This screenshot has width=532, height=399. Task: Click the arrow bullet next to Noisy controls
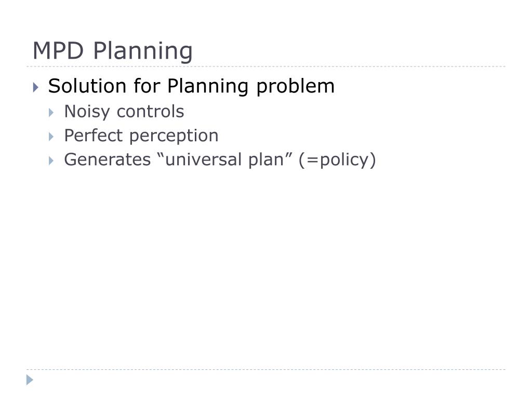click(x=51, y=113)
